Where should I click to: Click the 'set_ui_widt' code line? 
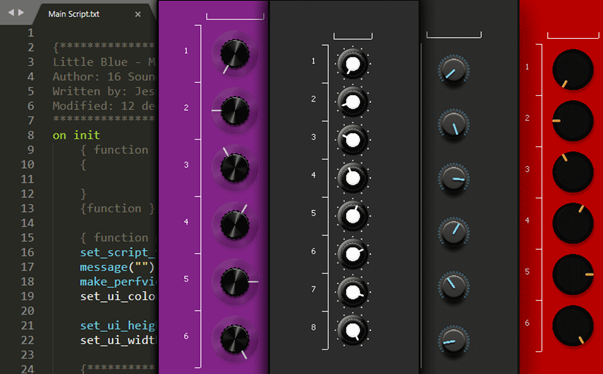pos(118,340)
